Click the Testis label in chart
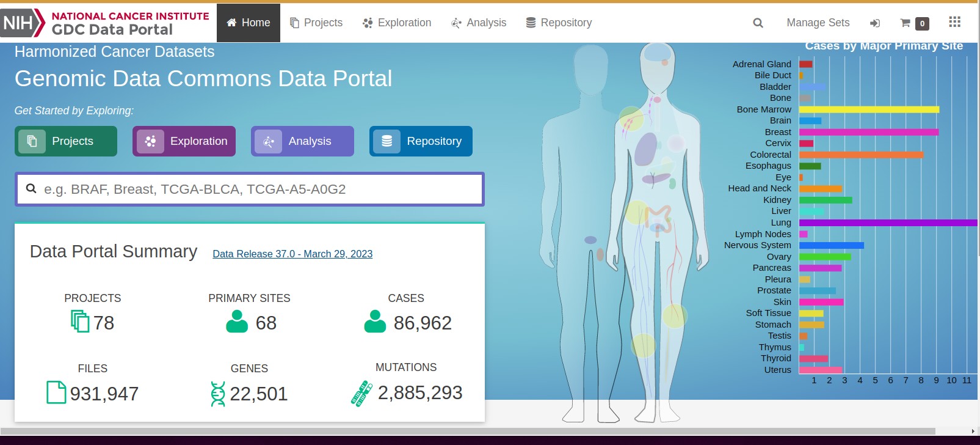Image resolution: width=980 pixels, height=445 pixels. (780, 336)
